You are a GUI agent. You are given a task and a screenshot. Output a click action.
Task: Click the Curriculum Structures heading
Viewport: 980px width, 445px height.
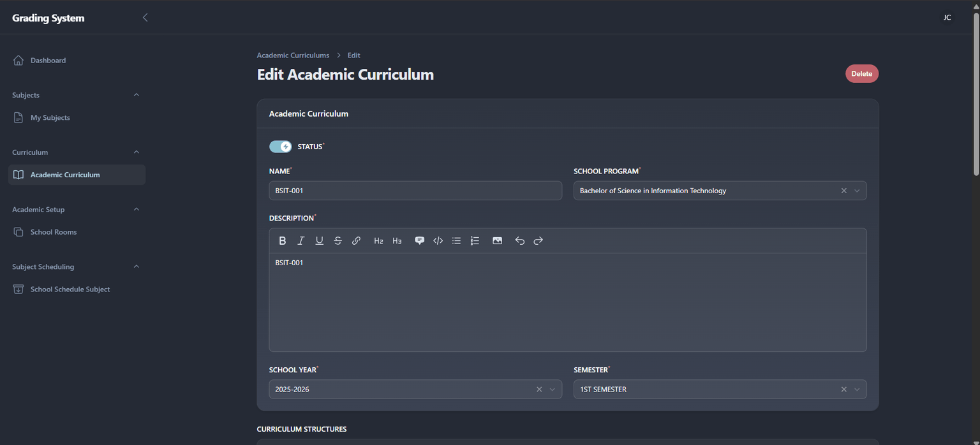click(302, 429)
